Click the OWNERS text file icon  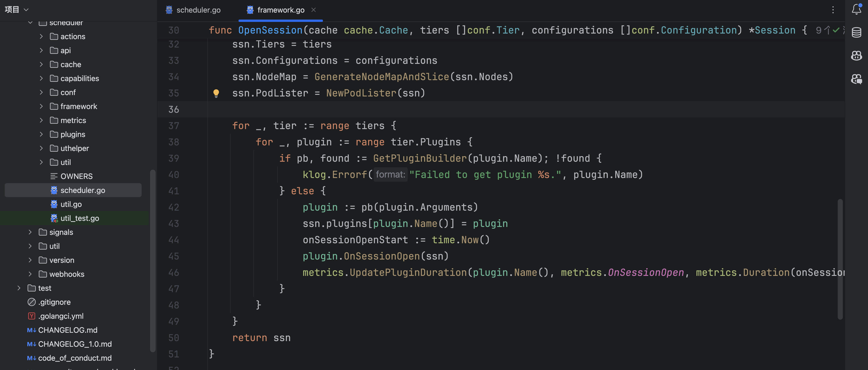[54, 176]
